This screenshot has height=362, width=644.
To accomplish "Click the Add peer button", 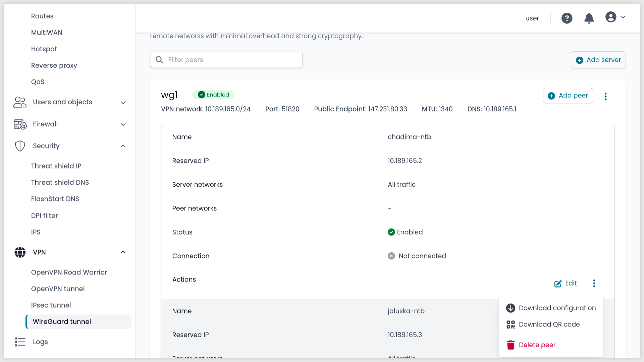I will pyautogui.click(x=568, y=96).
